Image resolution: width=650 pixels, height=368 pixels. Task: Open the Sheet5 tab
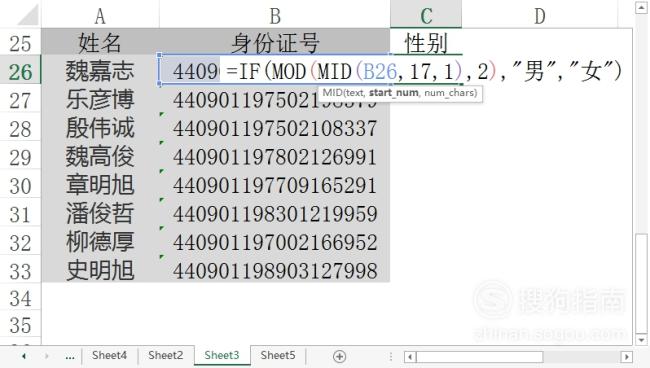point(278,356)
